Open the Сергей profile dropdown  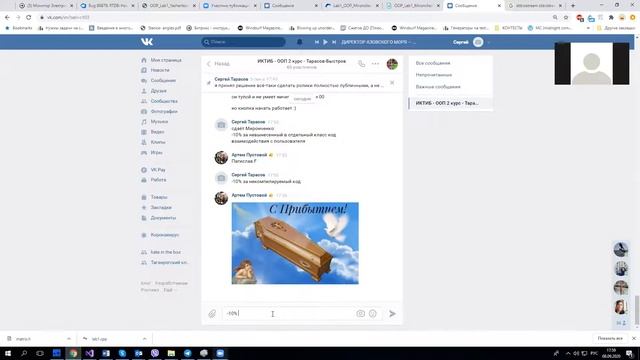pos(471,42)
